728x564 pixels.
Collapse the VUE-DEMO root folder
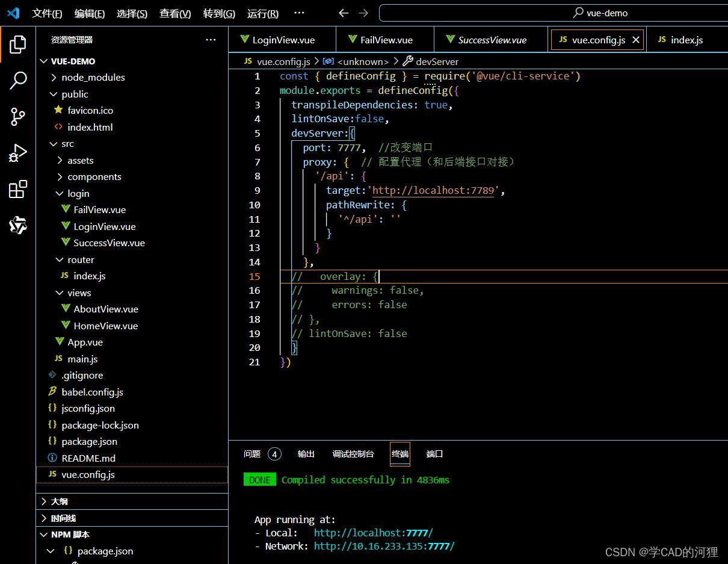pyautogui.click(x=44, y=61)
